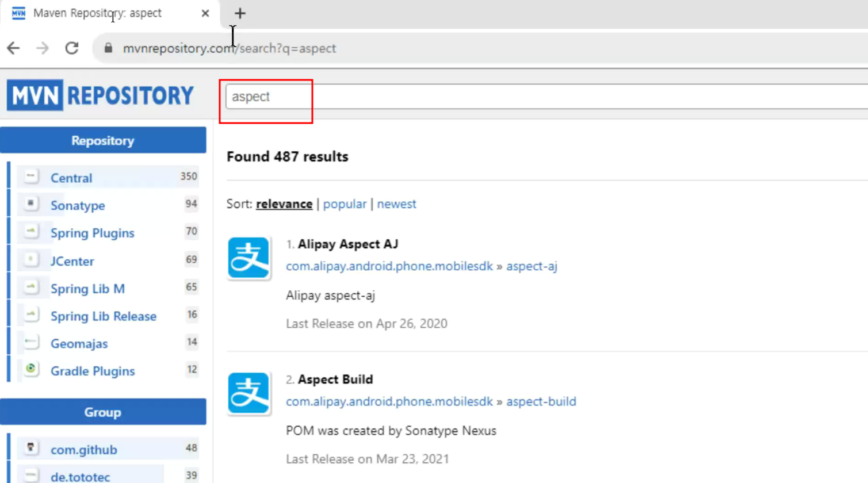868x483 pixels.
Task: Click the Spring Lib M icon
Action: [31, 287]
